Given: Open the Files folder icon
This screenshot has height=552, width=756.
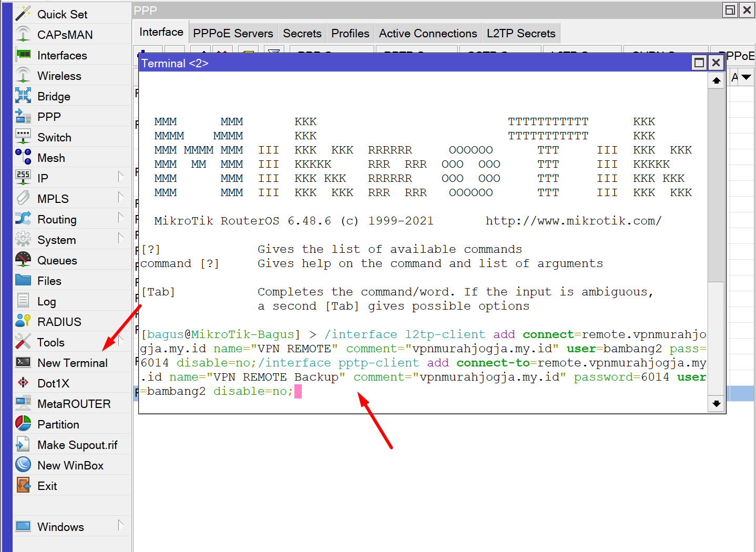Looking at the screenshot, I should click(x=23, y=280).
